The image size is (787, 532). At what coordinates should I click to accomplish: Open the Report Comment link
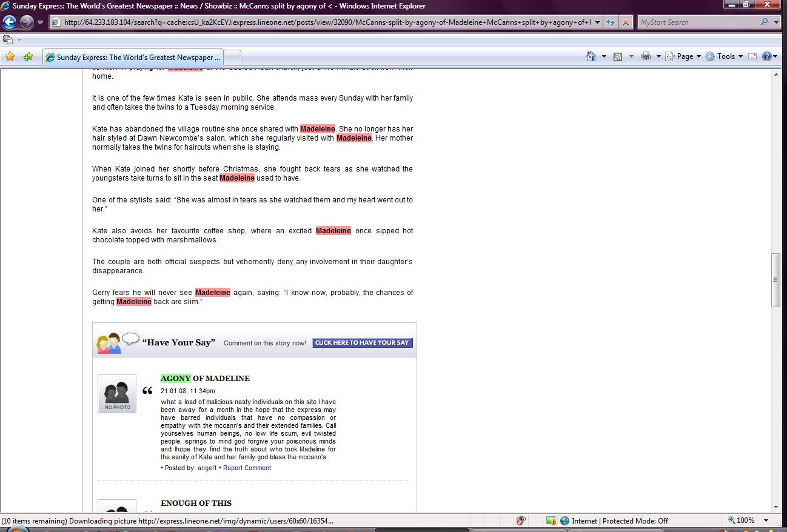coord(247,468)
